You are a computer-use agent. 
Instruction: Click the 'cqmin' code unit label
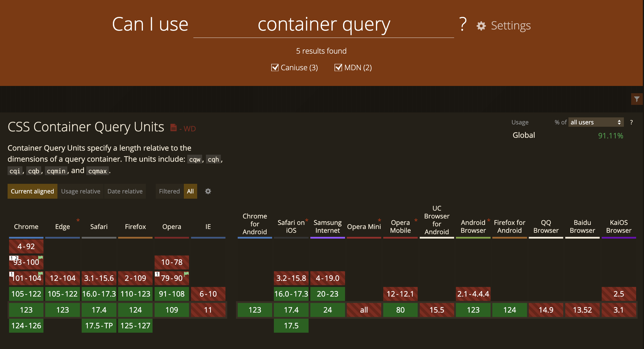[x=56, y=171]
